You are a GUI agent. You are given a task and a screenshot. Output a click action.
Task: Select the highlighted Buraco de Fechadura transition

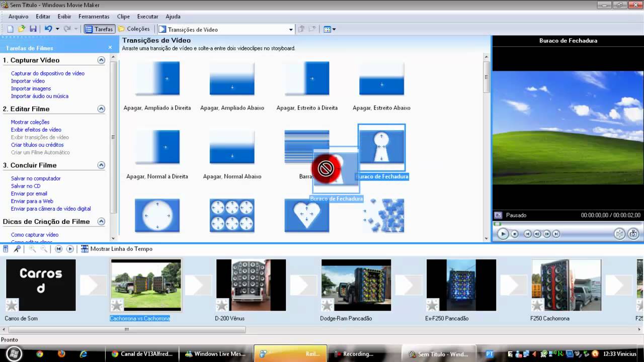pyautogui.click(x=381, y=147)
